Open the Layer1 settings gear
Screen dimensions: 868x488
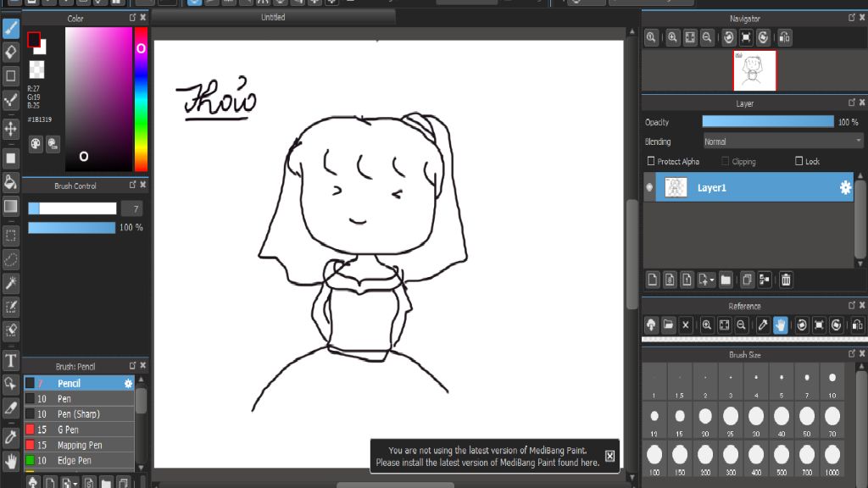pyautogui.click(x=845, y=187)
